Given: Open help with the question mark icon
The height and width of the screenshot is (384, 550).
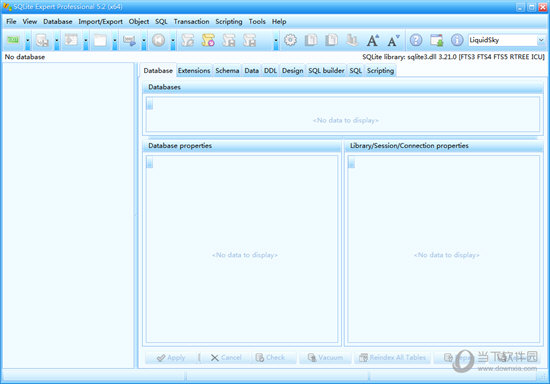Looking at the screenshot, I should point(416,40).
